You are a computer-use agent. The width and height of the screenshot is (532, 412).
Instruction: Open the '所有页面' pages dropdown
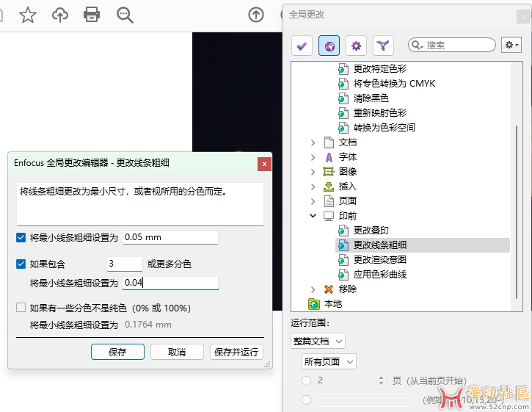(329, 361)
